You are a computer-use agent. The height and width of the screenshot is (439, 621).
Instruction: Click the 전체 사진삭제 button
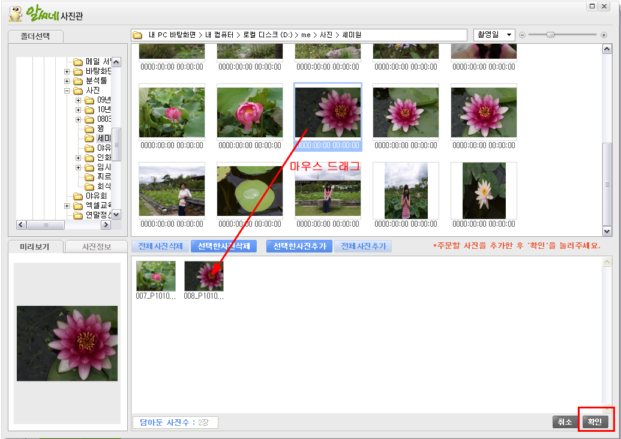[159, 246]
